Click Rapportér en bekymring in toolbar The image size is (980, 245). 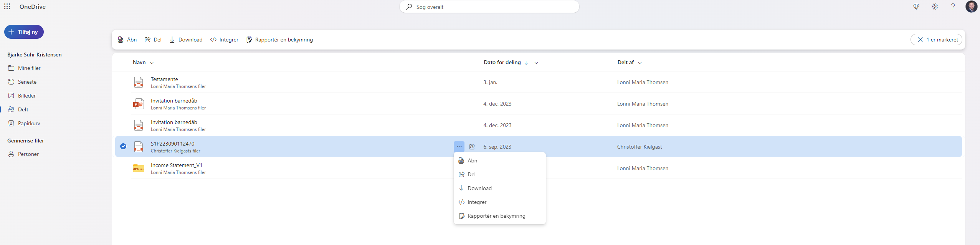pos(280,40)
